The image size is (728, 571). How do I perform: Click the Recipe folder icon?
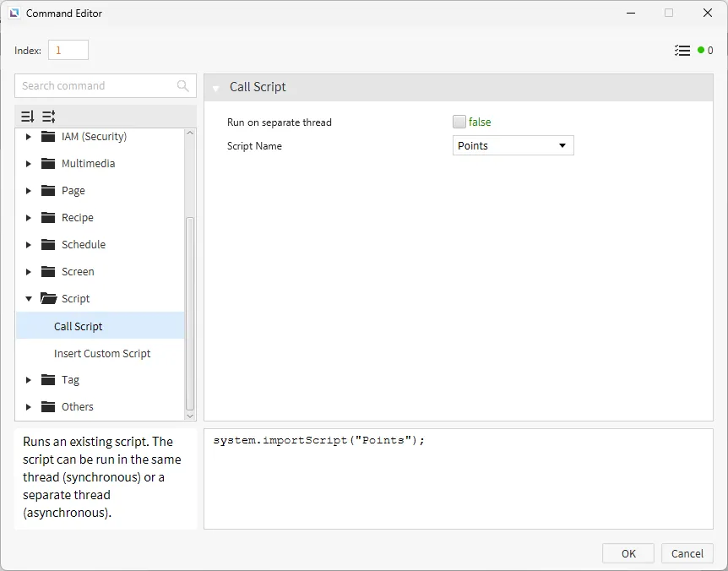click(48, 218)
